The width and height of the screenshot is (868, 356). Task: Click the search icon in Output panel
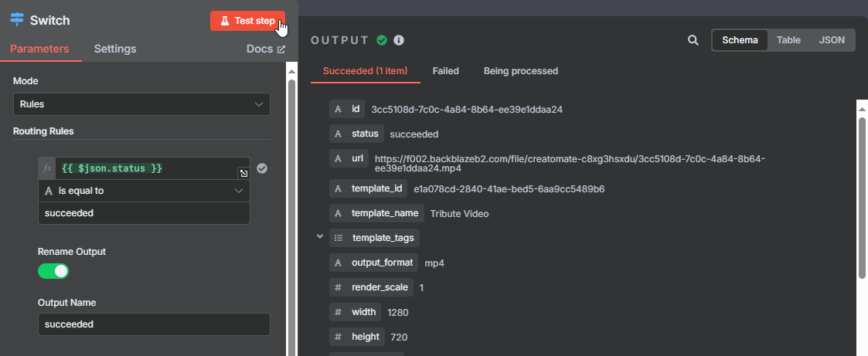point(693,40)
